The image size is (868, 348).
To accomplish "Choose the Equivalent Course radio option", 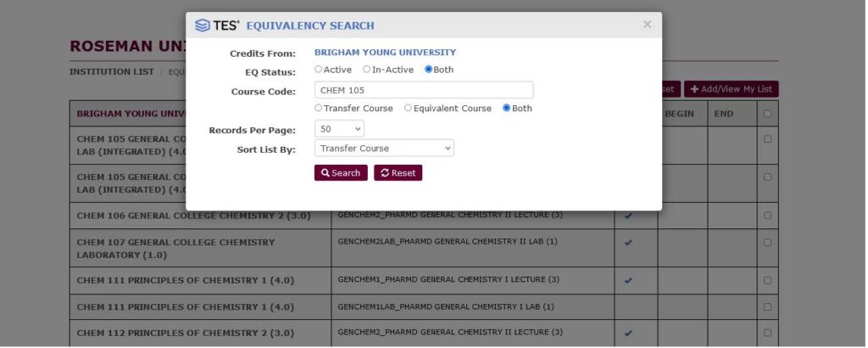I will [408, 108].
